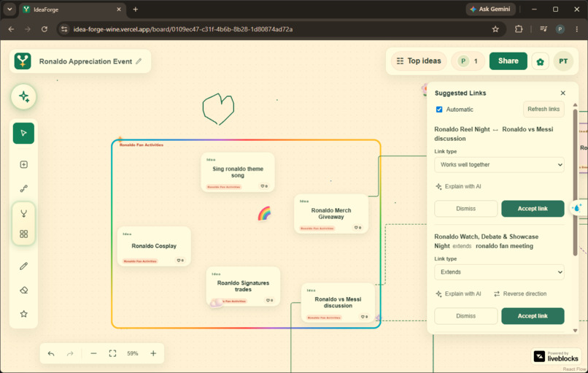Open the Works well together dropdown
The width and height of the screenshot is (588, 373).
click(x=499, y=165)
